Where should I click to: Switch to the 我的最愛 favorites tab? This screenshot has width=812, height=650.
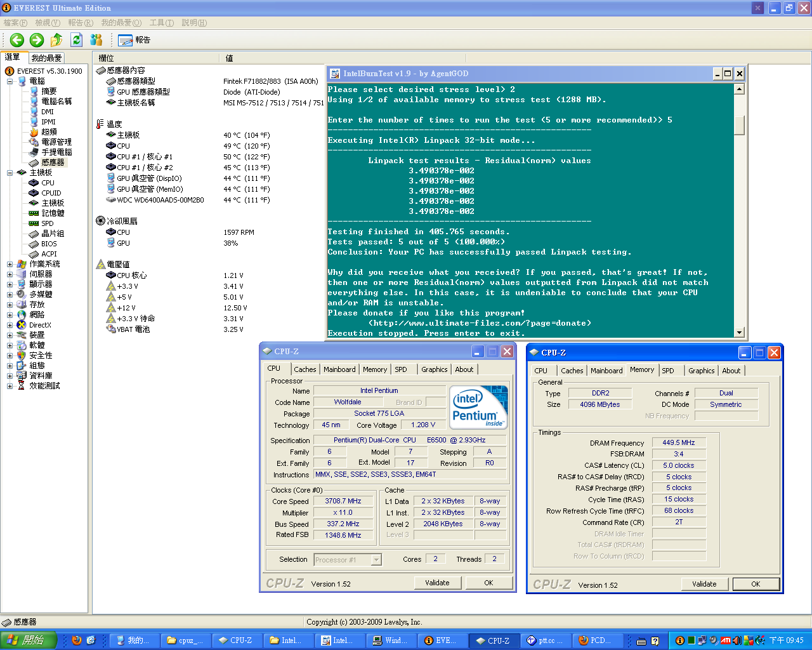pos(46,58)
